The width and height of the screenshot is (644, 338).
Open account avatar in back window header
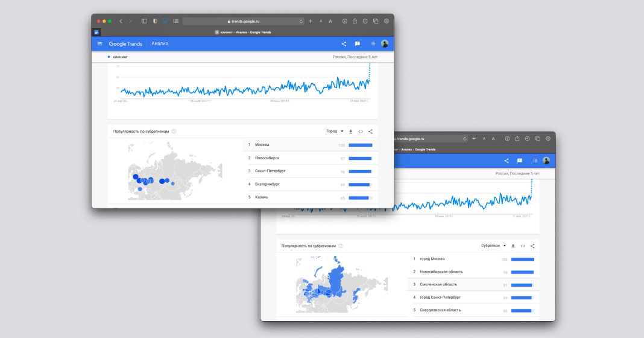(x=546, y=161)
